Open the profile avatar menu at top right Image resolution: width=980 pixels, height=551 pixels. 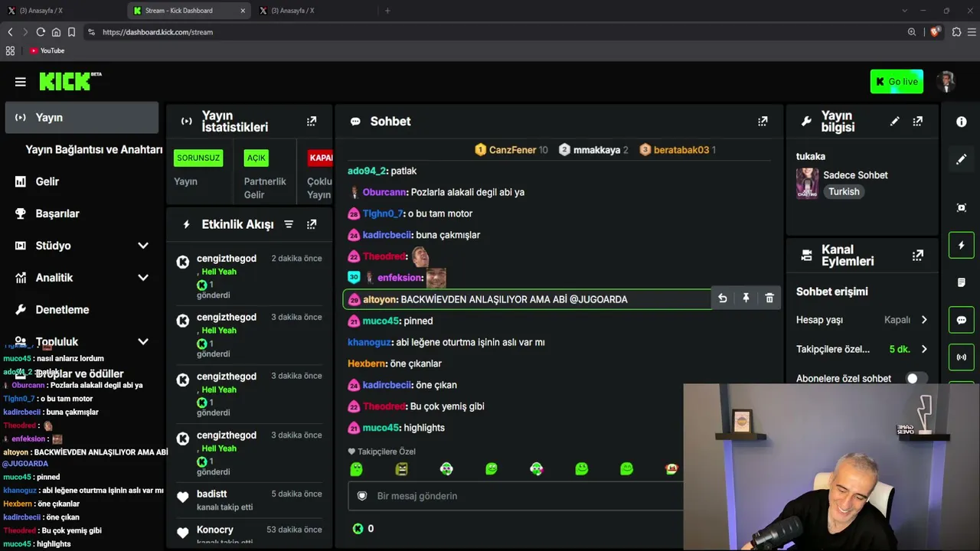(x=947, y=81)
